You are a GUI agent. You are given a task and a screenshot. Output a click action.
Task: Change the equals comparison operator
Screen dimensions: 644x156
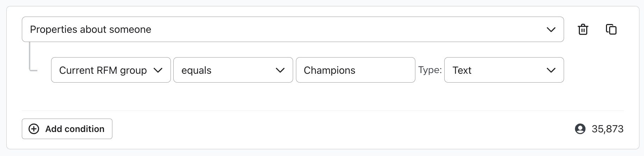(x=197, y=70)
